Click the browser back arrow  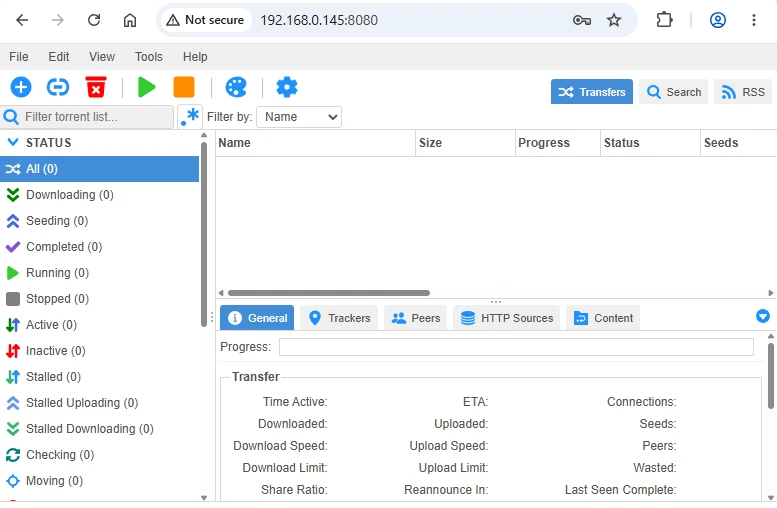point(22,20)
